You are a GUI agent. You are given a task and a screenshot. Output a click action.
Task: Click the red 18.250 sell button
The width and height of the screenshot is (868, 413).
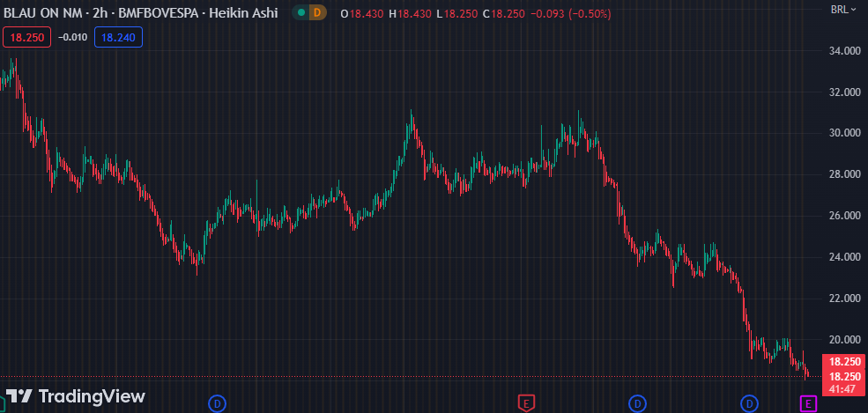coord(27,38)
